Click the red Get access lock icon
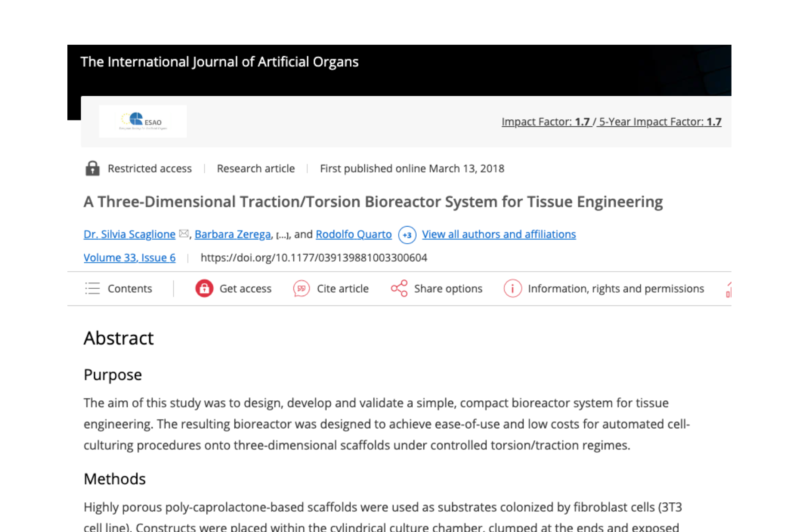 [x=204, y=289]
